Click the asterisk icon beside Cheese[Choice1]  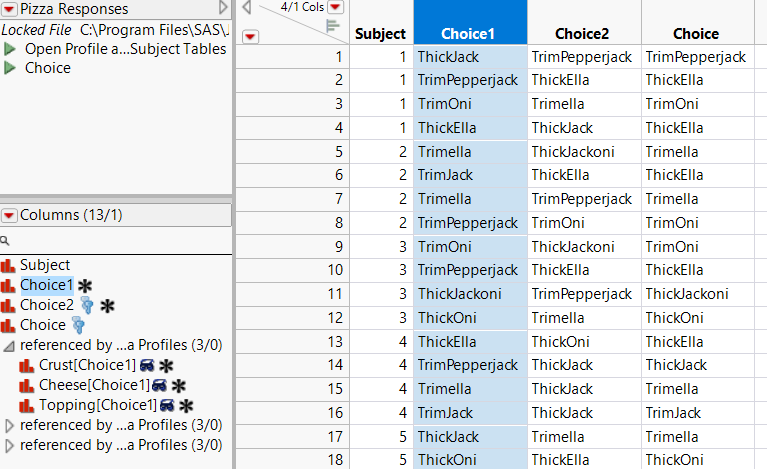179,386
